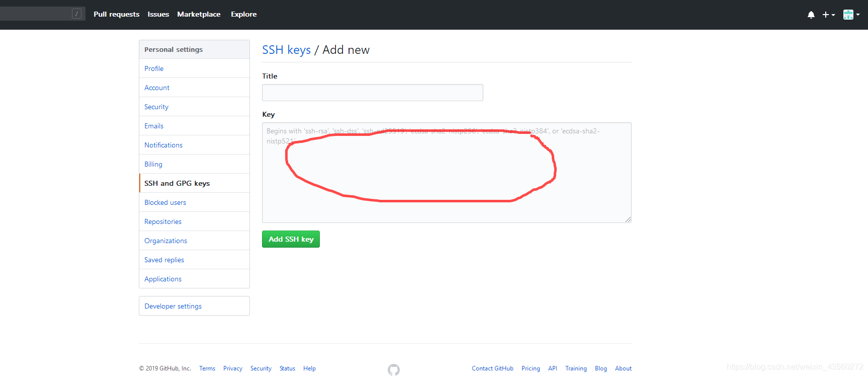Open Applications settings
868x376 pixels.
click(x=194, y=279)
